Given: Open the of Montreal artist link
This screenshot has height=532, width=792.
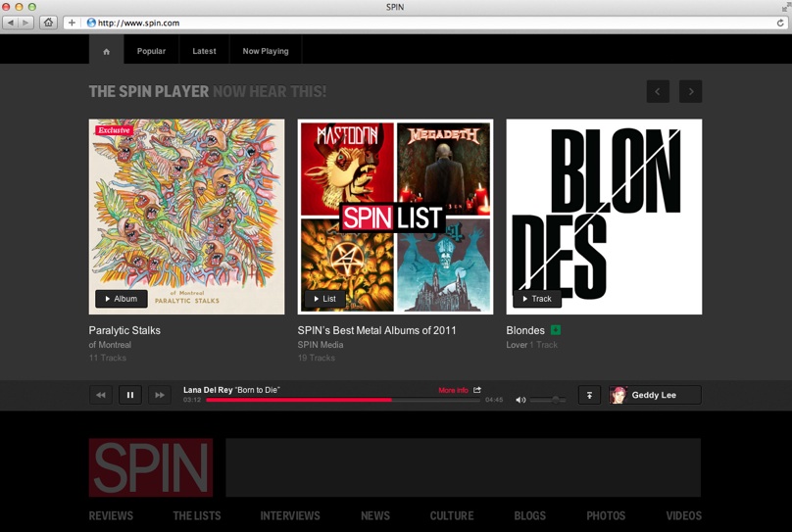Looking at the screenshot, I should (110, 345).
